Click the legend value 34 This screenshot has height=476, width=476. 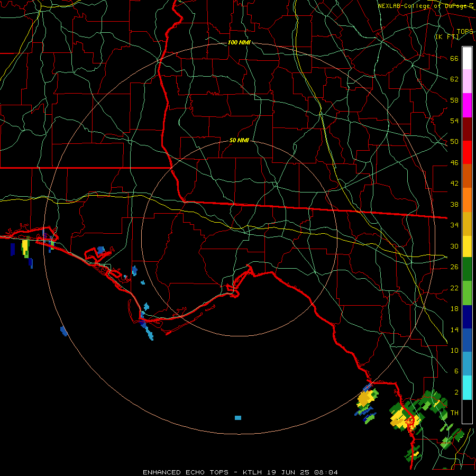pyautogui.click(x=454, y=225)
